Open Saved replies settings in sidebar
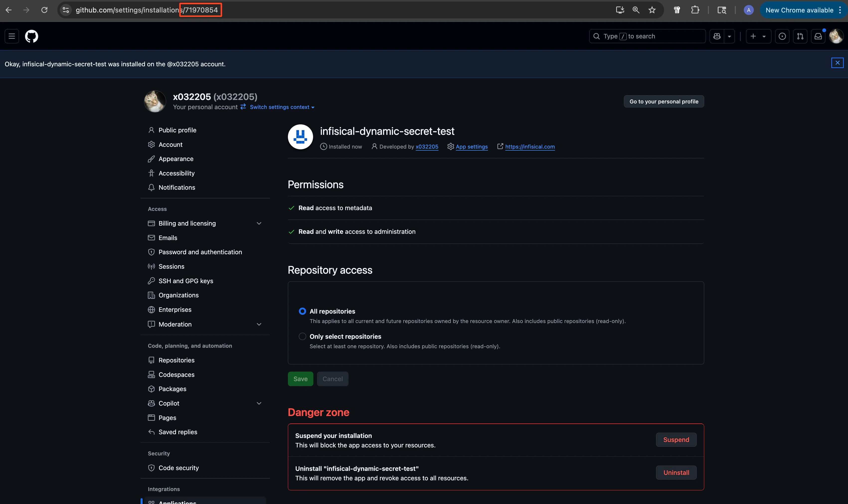Viewport: 848px width, 504px height. (178, 432)
